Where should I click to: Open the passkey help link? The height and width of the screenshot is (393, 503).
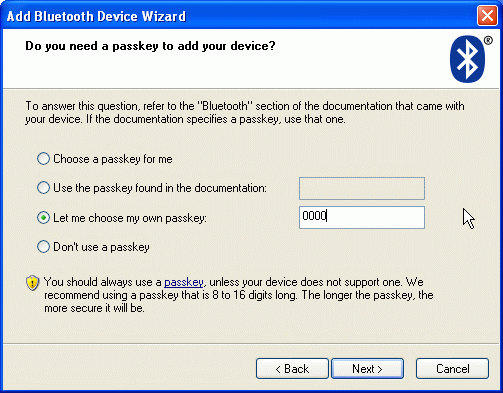(x=184, y=282)
